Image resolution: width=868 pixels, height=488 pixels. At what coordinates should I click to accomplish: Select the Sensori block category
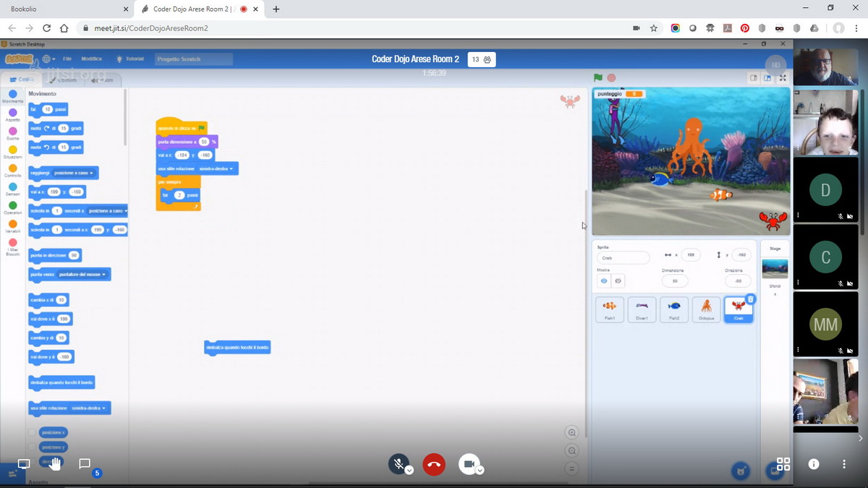tap(13, 189)
